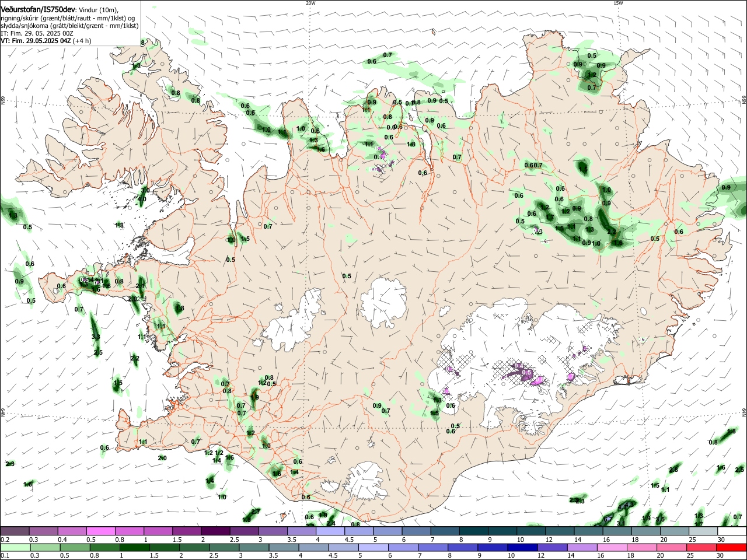Click the 'Veðurstofan/IS750dev' title text
The height and width of the screenshot is (560, 747).
pos(38,10)
